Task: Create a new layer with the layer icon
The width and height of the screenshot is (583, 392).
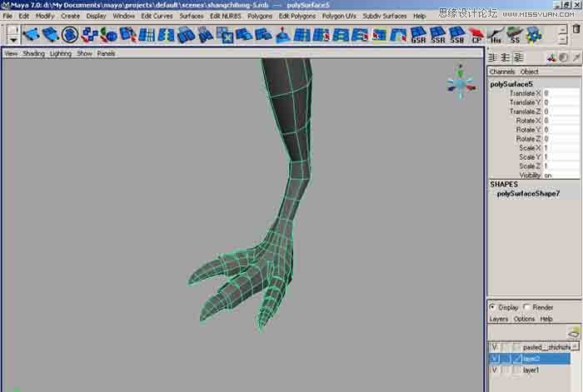Action: coord(573,332)
